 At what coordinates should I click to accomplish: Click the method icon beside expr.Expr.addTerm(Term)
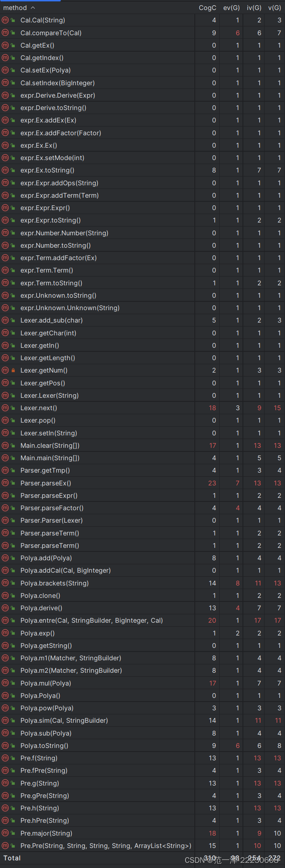click(x=5, y=195)
